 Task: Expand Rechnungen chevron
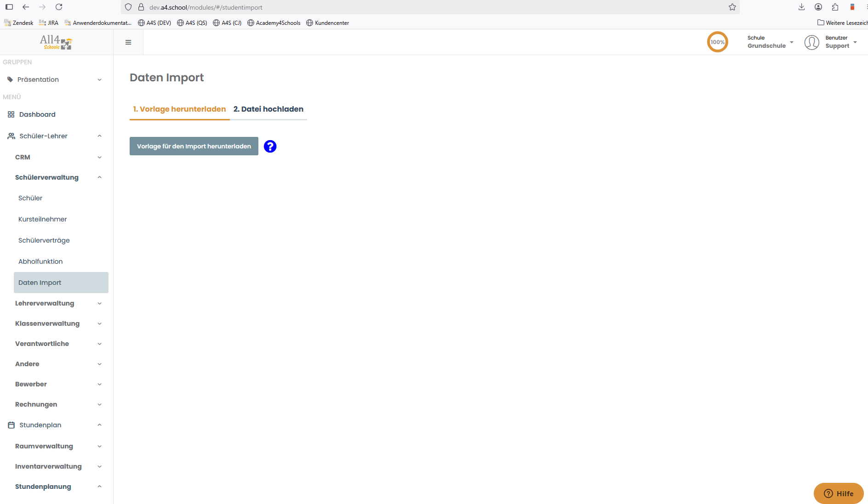coord(99,404)
